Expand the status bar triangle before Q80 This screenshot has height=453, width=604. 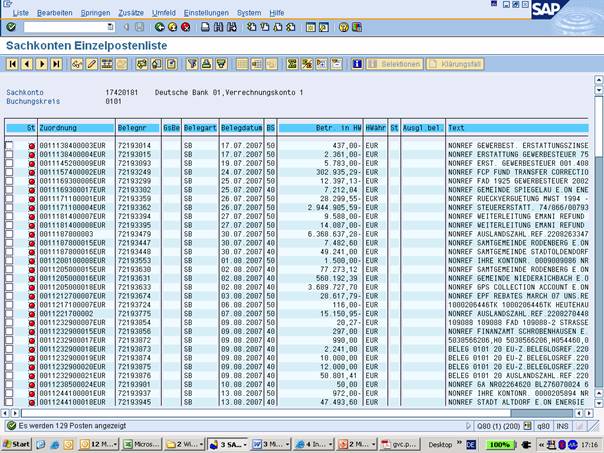tap(468, 426)
